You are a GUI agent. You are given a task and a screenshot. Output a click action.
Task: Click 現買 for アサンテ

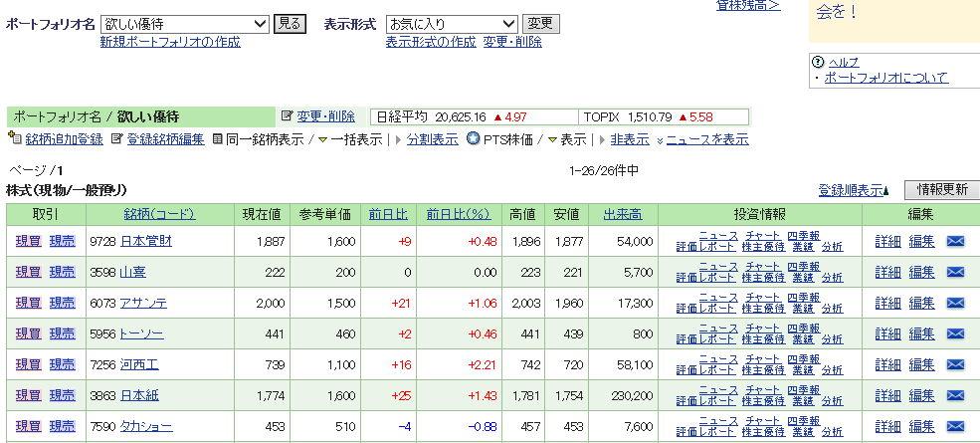tap(28, 304)
